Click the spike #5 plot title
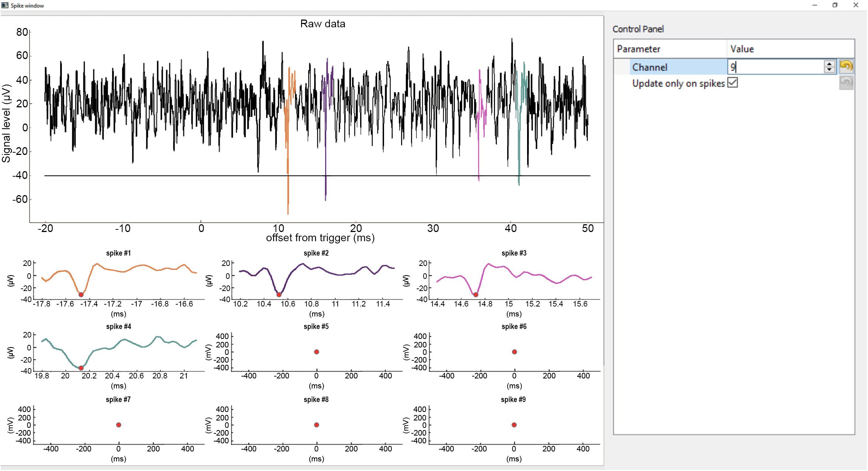 [316, 326]
